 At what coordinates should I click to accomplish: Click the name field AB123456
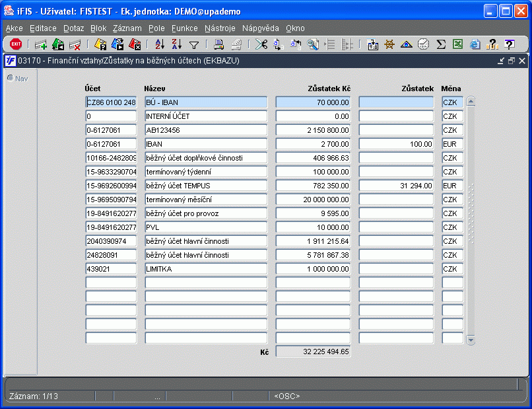(x=206, y=130)
